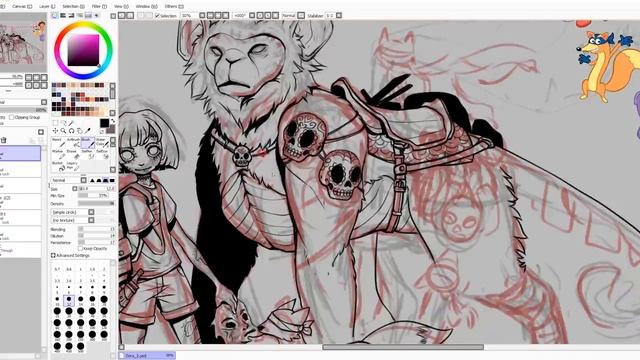640x360 pixels.
Task: Select the Brush tool
Action: pos(88,142)
